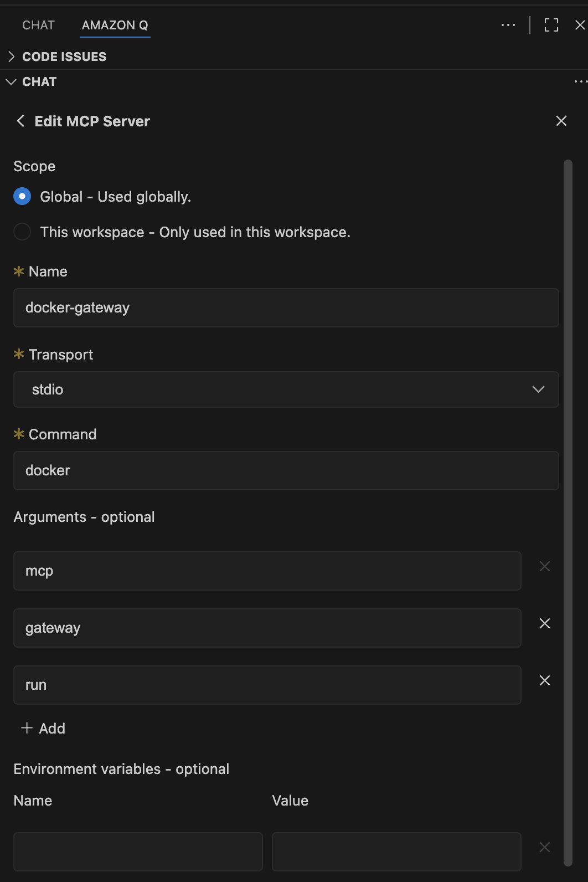588x882 pixels.
Task: Click into the Name field containing docker-gateway
Action: pyautogui.click(x=286, y=307)
